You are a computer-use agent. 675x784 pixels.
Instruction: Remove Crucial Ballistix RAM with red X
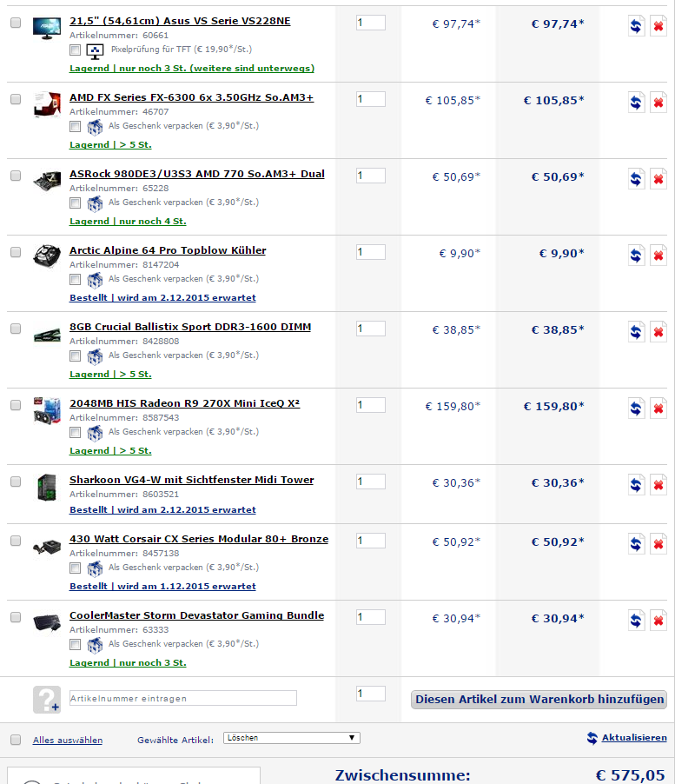[x=658, y=332]
